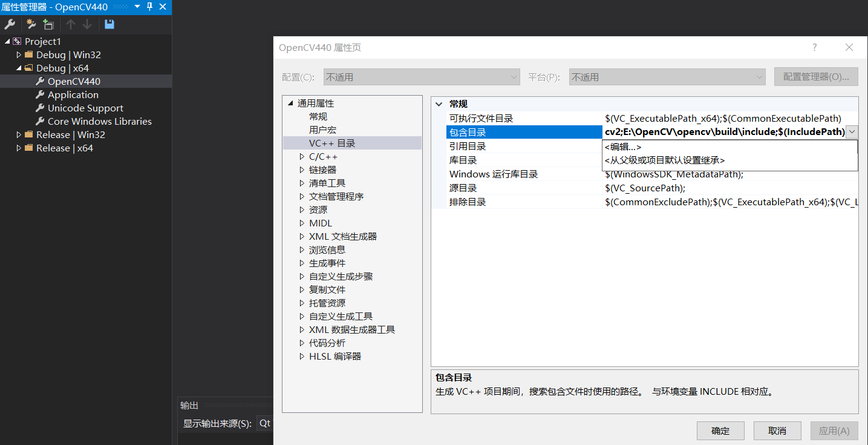Click the wrench Properties icon in Property Manager toolbar
The image size is (868, 445).
10,24
